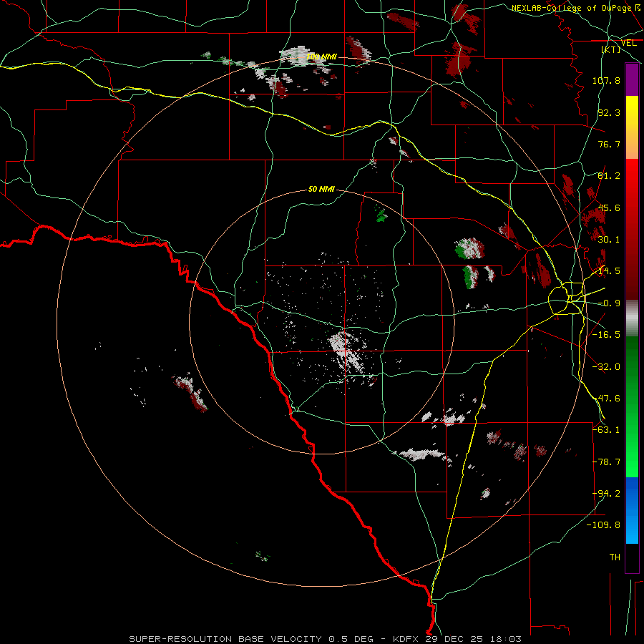
Task: Select the -94.2 velocity scale value
Action: point(606,494)
